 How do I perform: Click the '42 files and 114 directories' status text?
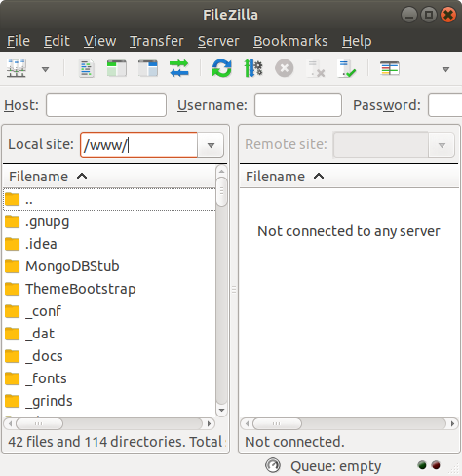click(x=116, y=442)
